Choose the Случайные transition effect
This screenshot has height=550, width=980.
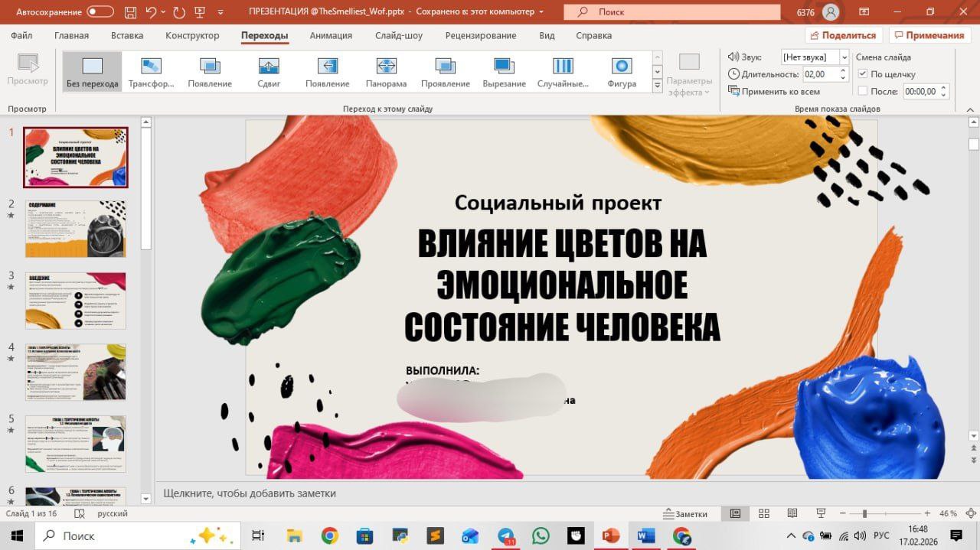click(563, 72)
